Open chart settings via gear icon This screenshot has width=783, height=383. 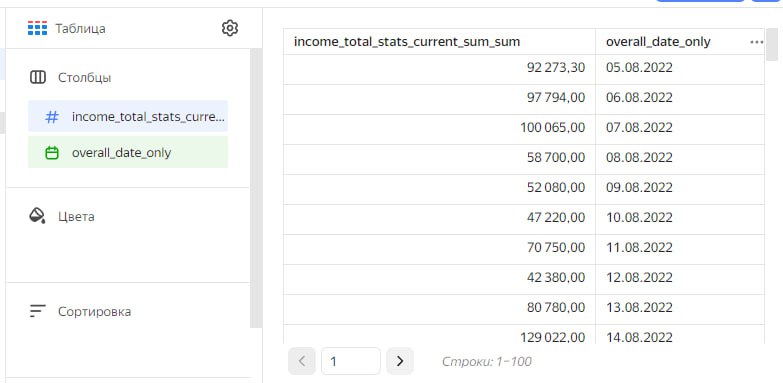click(x=230, y=28)
